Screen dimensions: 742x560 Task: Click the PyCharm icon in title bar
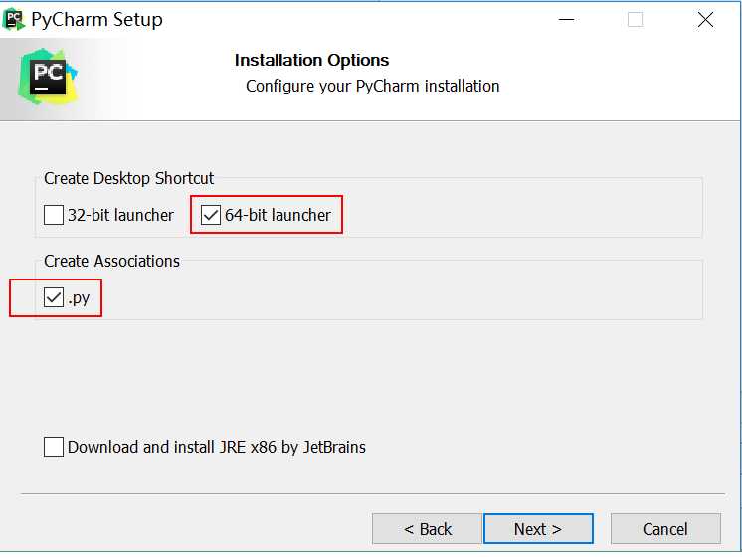pyautogui.click(x=13, y=20)
